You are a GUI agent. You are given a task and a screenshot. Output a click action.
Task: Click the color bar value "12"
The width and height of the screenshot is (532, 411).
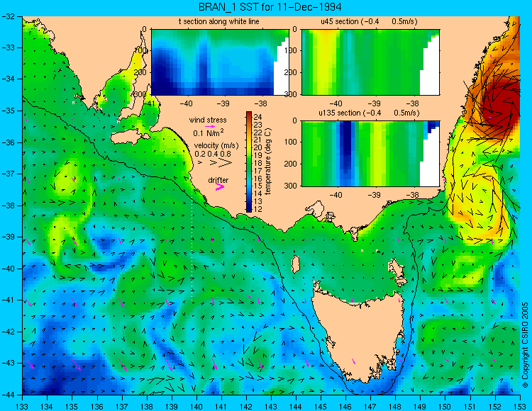(258, 209)
